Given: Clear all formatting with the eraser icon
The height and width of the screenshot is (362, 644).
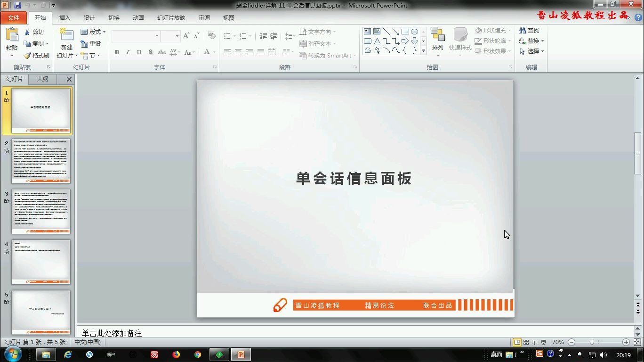Looking at the screenshot, I should click(x=211, y=36).
